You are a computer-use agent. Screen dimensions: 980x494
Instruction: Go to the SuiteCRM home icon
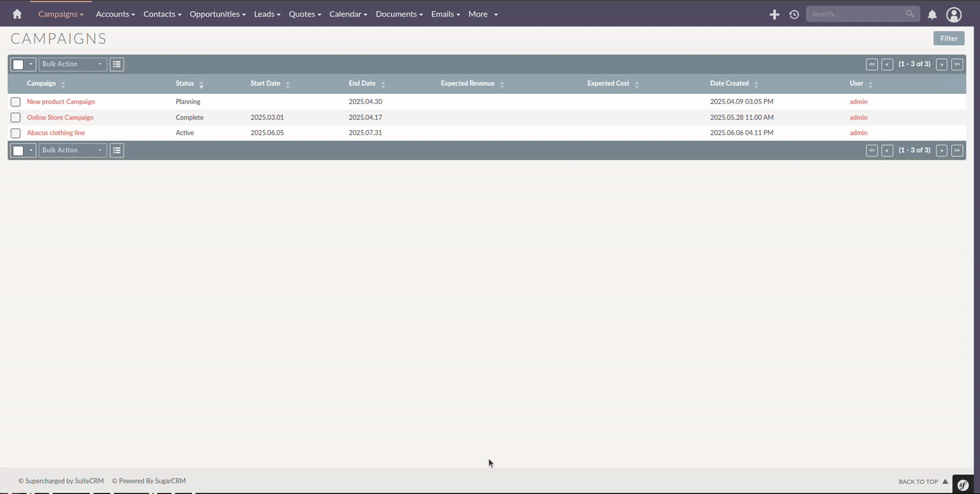point(17,14)
